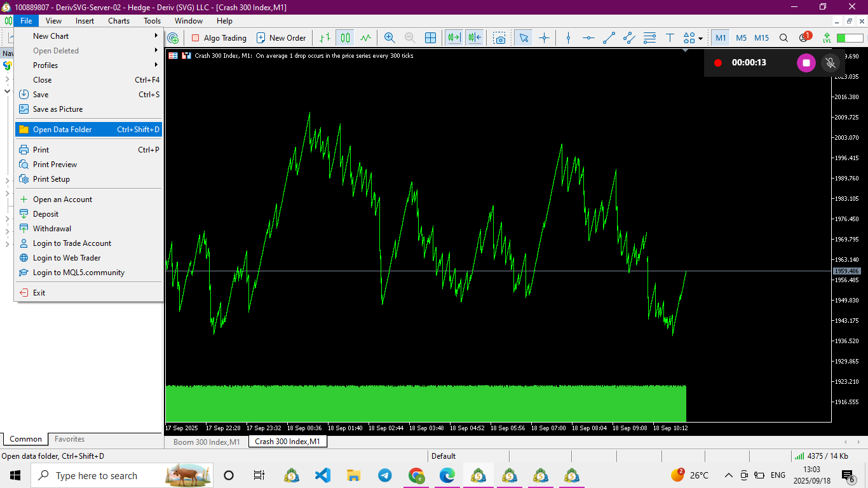Click the Tile Windows grid icon
Screen dimensions: 868x488
[430, 38]
